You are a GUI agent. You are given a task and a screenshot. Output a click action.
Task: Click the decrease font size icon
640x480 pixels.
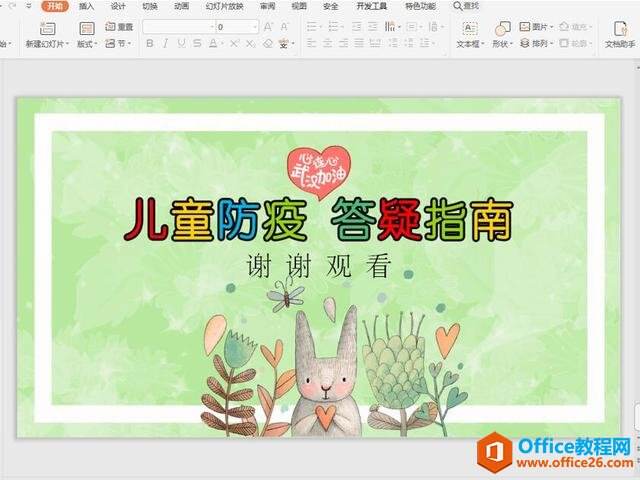pos(284,27)
